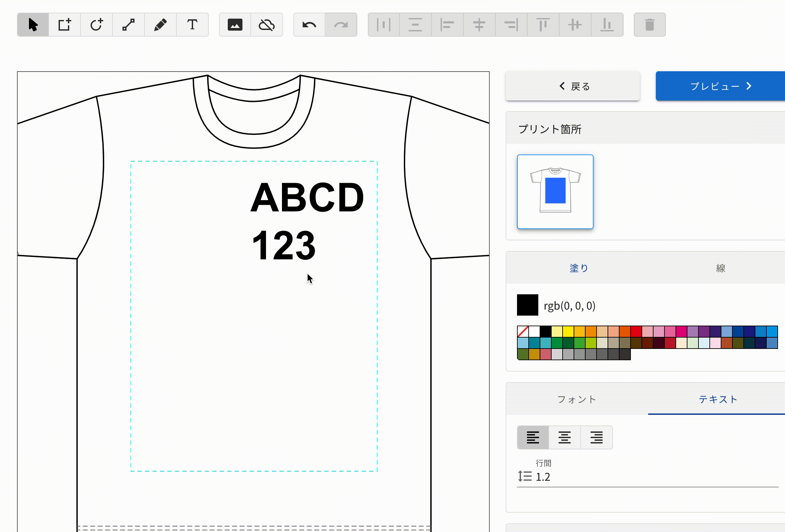Choose the add rectangle shape tool
The width and height of the screenshot is (785, 532).
[65, 25]
